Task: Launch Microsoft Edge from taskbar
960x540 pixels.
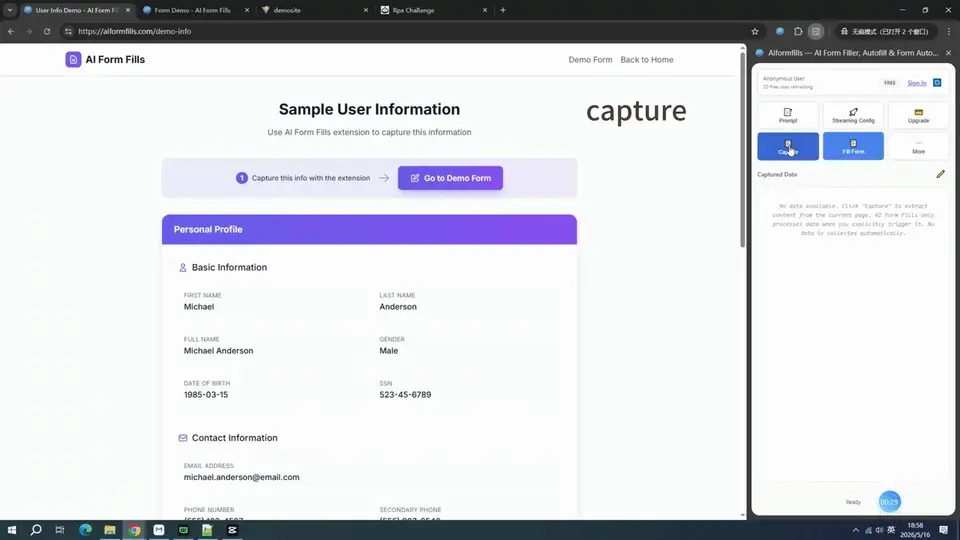Action: pyautogui.click(x=85, y=530)
